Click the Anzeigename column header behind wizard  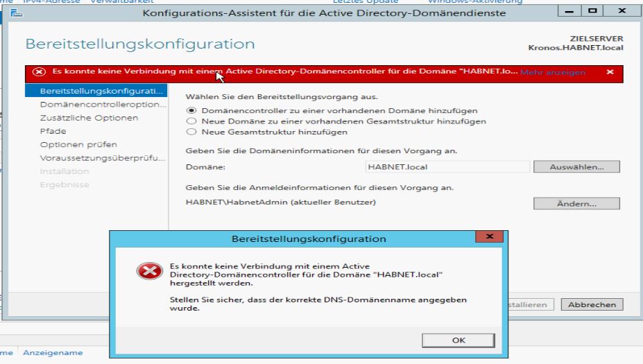(53, 352)
